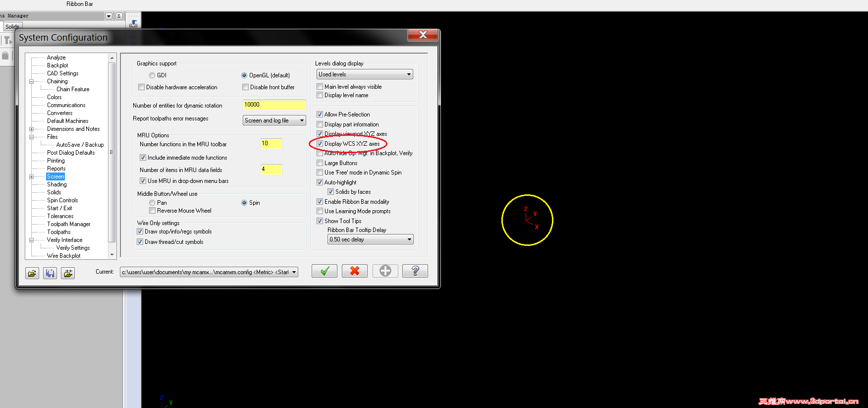The width and height of the screenshot is (868, 408).
Task: Uncheck Display WCS XYZ axes
Action: tap(320, 144)
